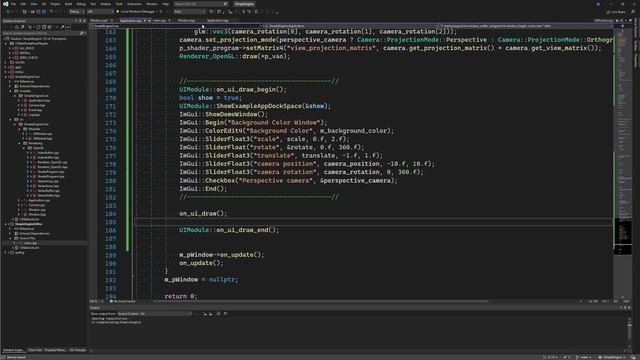Click the Save All toolbar icon

(44, 12)
